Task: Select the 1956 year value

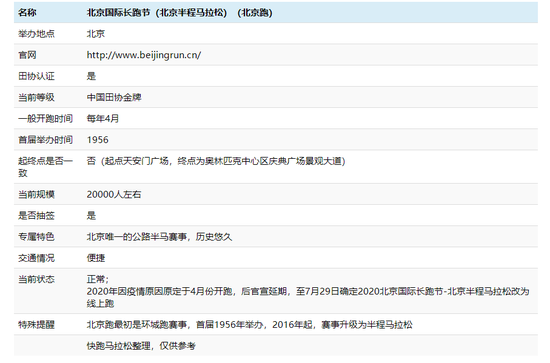Action: click(x=98, y=140)
